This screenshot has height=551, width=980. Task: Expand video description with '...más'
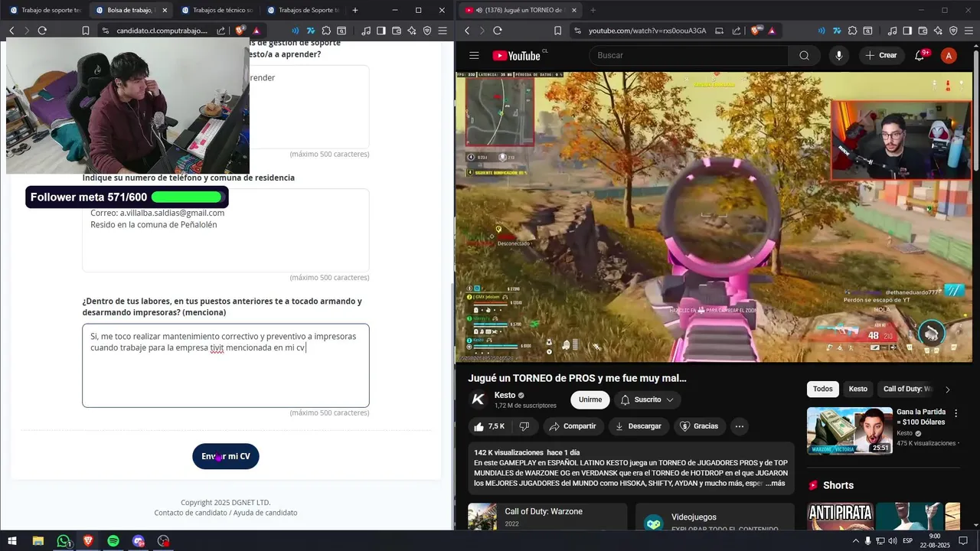click(775, 483)
